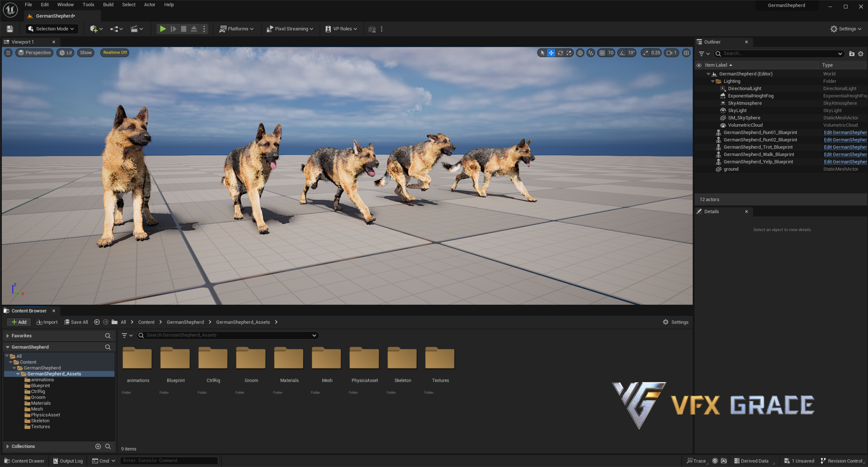Open the Blueprints toolbar icon menu
This screenshot has width=868, height=467.
[116, 29]
